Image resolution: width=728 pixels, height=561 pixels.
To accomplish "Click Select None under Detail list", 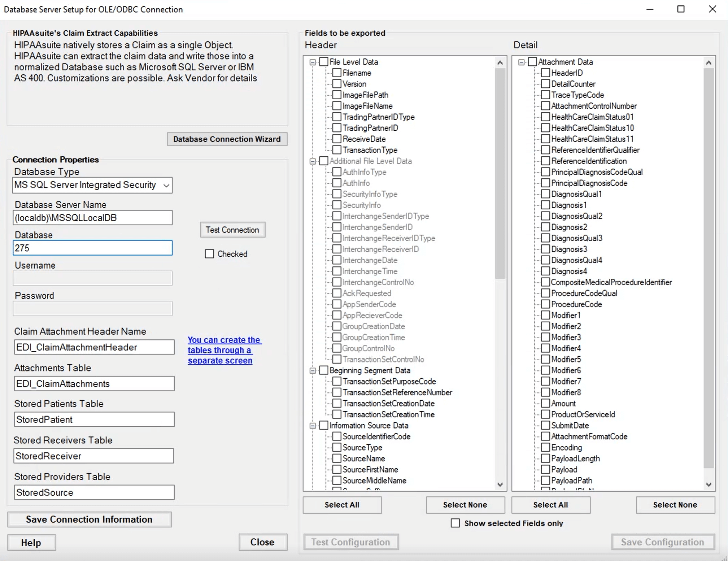I will click(x=675, y=505).
